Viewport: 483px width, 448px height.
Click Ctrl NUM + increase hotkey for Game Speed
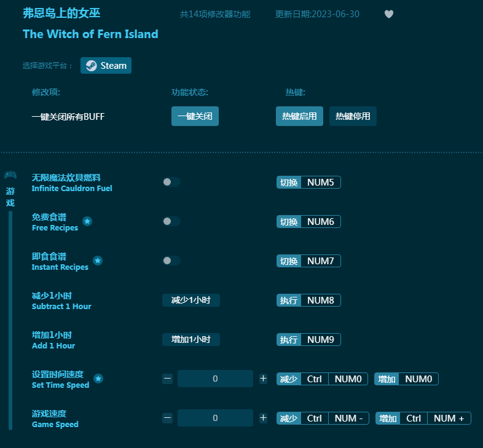[423, 419]
